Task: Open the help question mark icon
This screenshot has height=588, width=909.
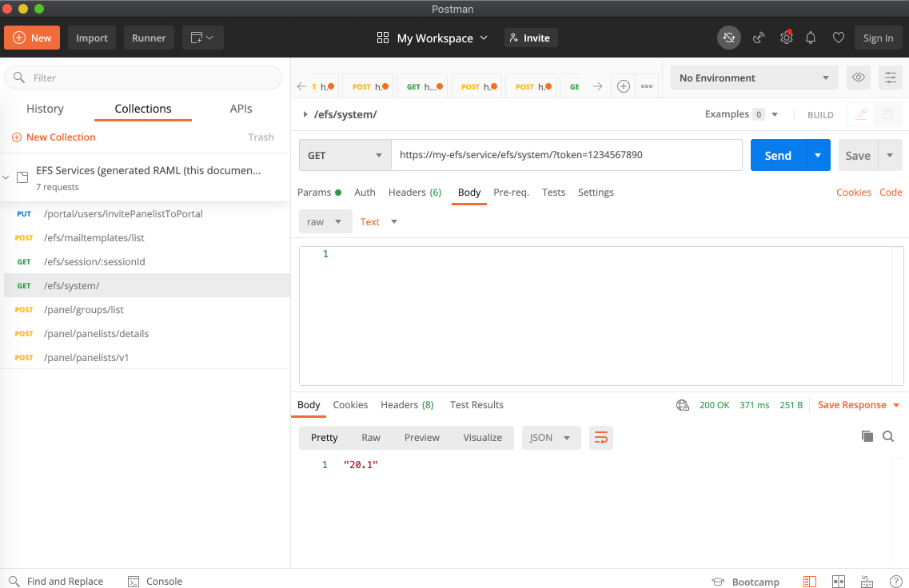Action: (x=895, y=582)
